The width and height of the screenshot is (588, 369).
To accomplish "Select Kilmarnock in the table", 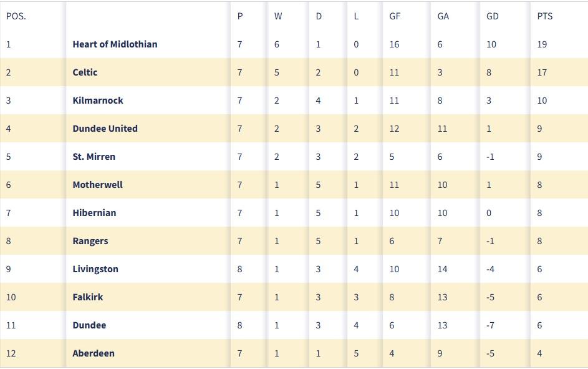I will 98,101.
